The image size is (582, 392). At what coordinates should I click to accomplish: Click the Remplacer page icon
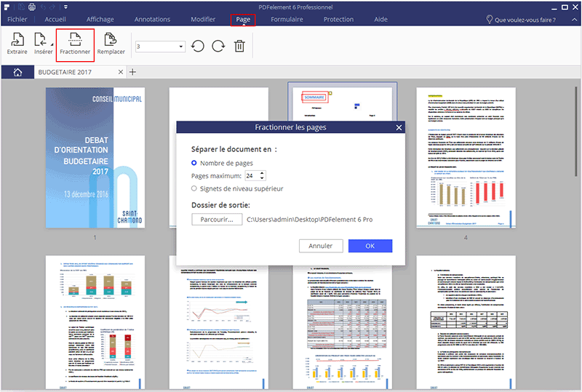click(111, 44)
